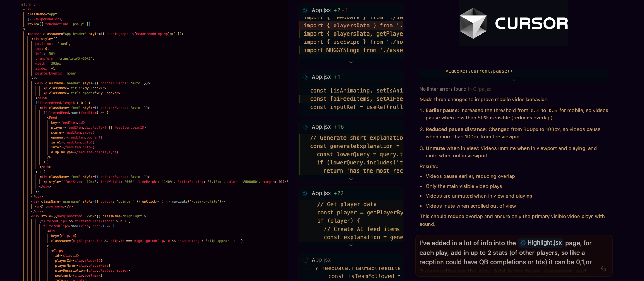The image size is (644, 281).
Task: Click the 'Earlier pause' bold heading
Action: [x=442, y=110]
